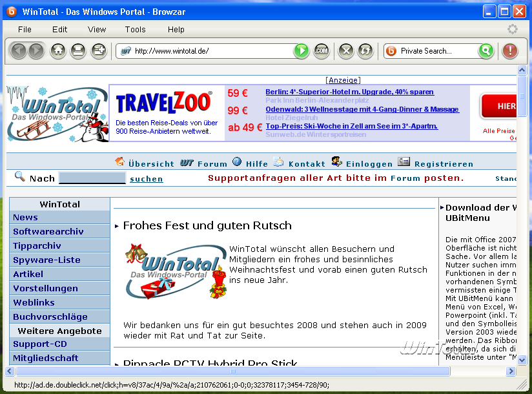Viewport: 532px width, 394px height.
Task: Click the red exclamation alert button
Action: tap(510, 51)
